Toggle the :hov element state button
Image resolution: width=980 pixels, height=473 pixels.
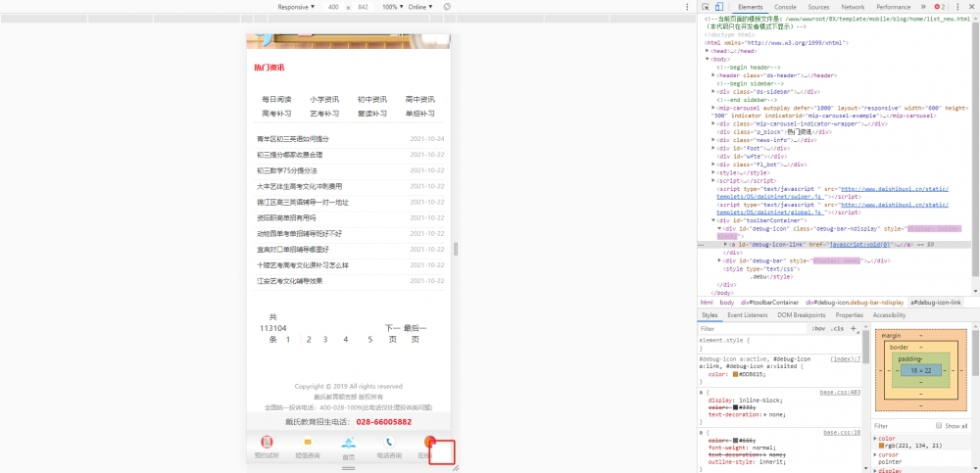(818, 328)
